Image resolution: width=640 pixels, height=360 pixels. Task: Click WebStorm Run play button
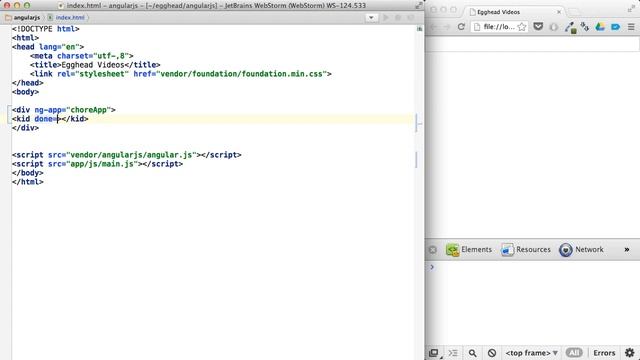pyautogui.click(x=385, y=18)
